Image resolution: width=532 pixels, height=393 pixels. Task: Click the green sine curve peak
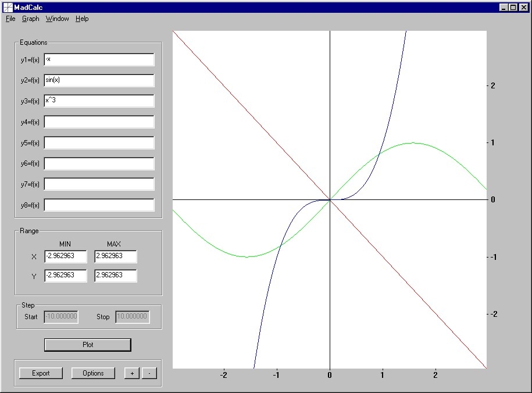pos(413,143)
